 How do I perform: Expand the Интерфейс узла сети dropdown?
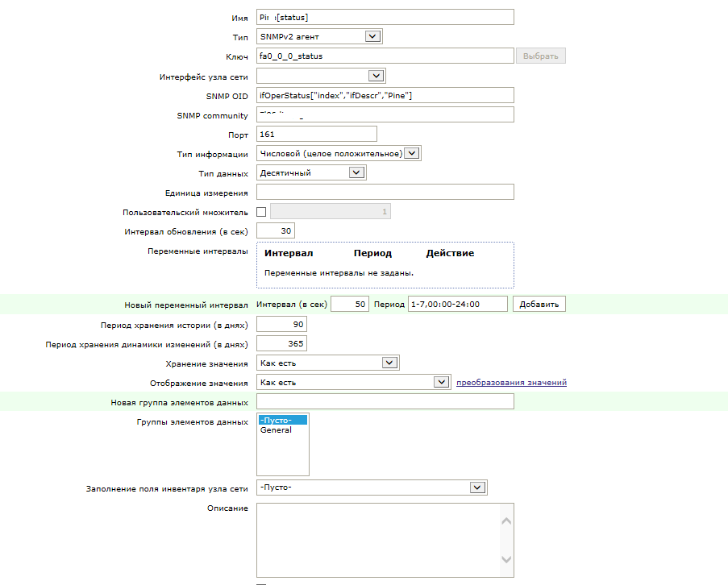321,76
